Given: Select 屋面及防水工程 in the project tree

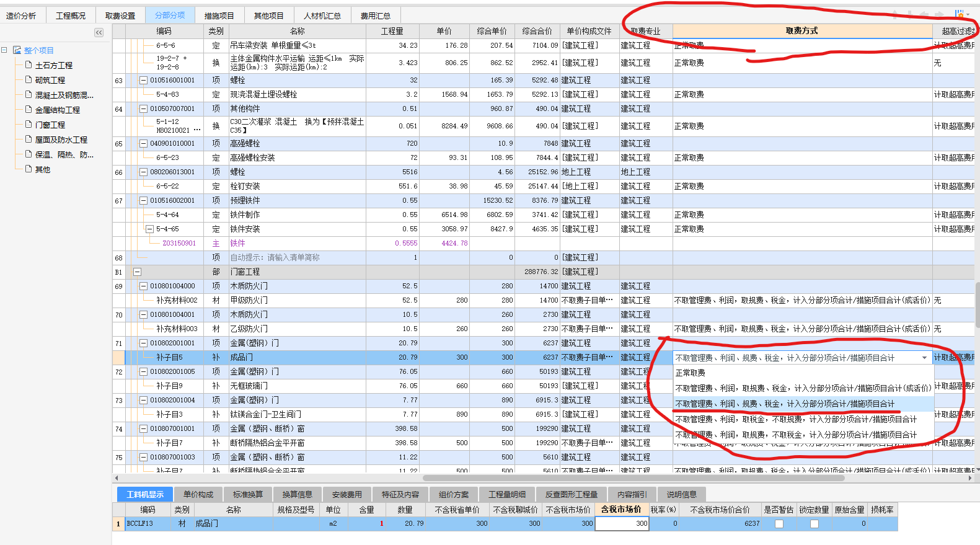Looking at the screenshot, I should point(61,140).
